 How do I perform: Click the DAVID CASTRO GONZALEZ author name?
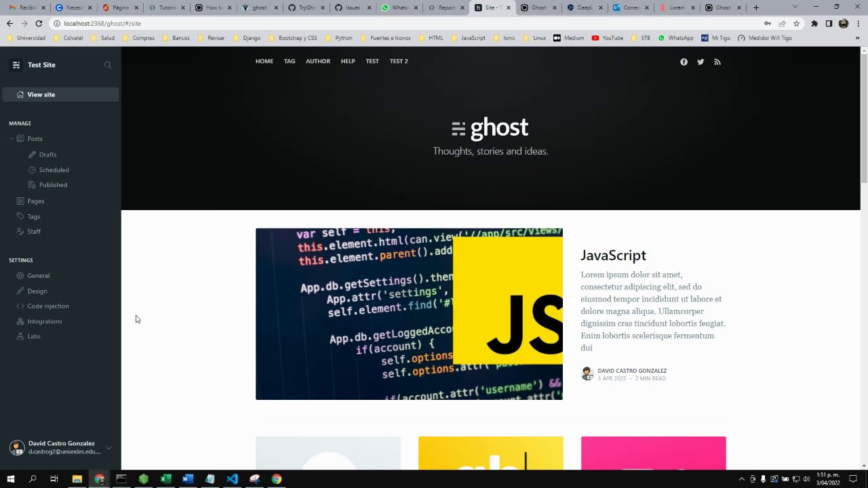point(632,371)
